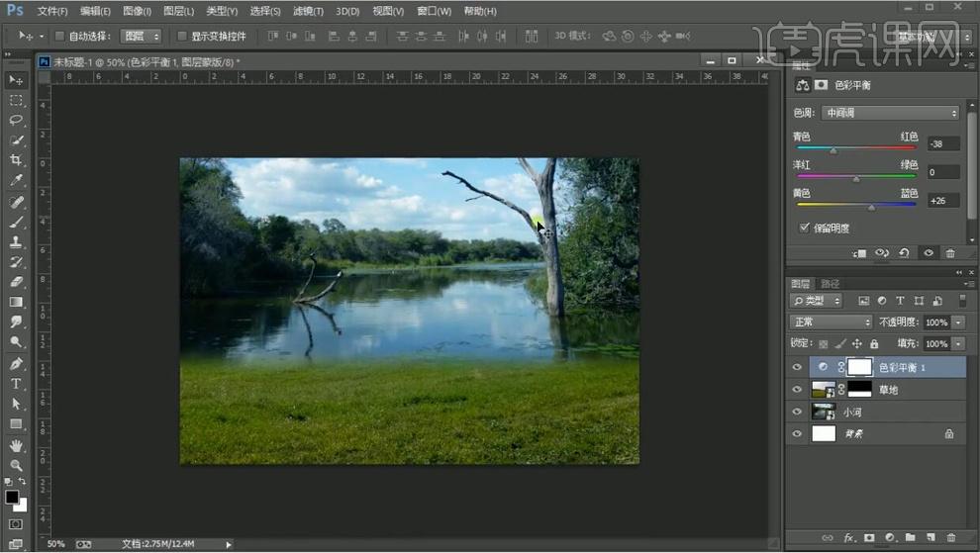Pick the Lasso tool
The width and height of the screenshot is (980, 553).
point(16,120)
